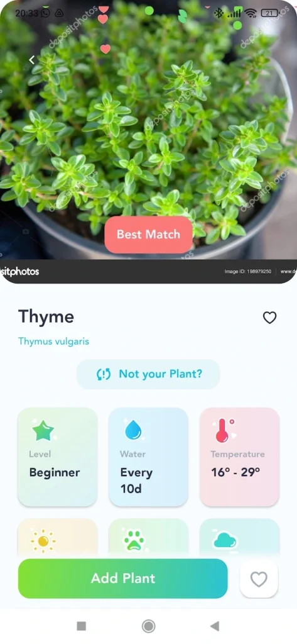Viewport: 297px width, 644px height.
Task: Tap the red thermometer icon
Action: pyautogui.click(x=223, y=430)
